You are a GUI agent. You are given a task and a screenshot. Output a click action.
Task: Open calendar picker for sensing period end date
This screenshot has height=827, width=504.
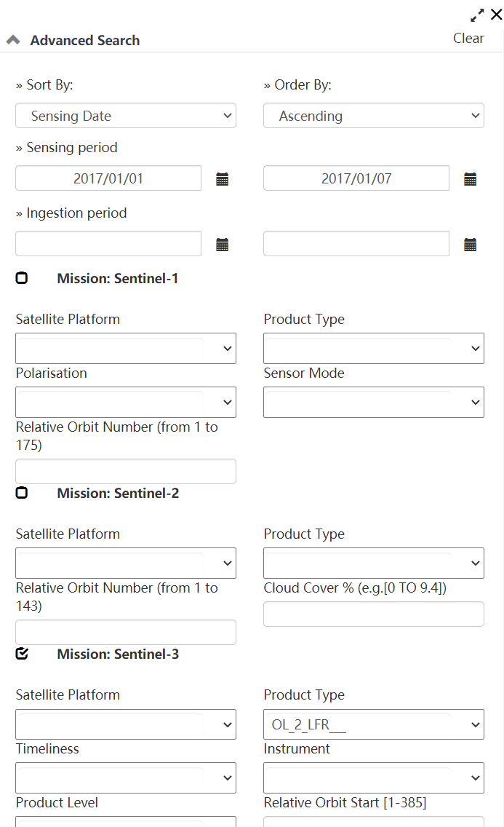pos(470,178)
